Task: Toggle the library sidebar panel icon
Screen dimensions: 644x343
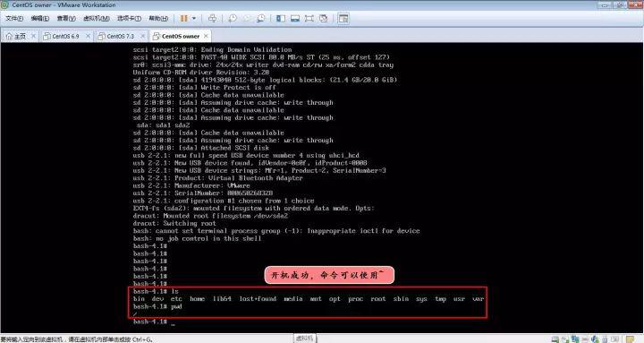Action: pyautogui.click(x=281, y=19)
